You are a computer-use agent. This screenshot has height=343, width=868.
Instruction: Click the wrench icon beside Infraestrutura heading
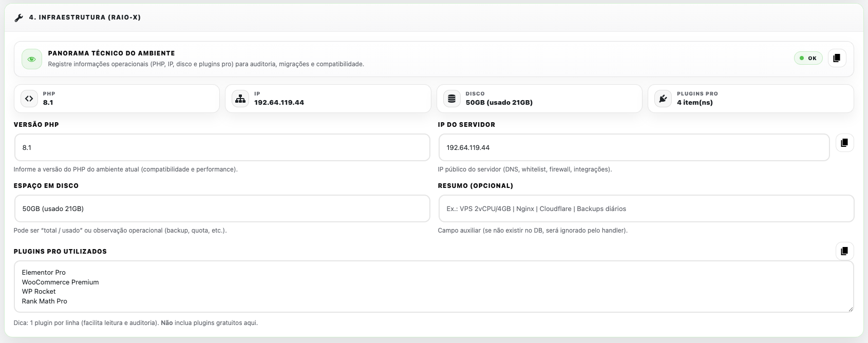point(19,18)
